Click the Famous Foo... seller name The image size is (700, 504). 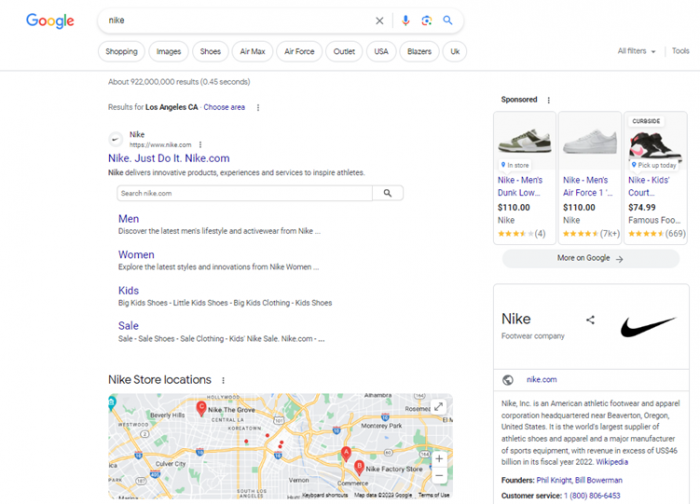pyautogui.click(x=654, y=220)
